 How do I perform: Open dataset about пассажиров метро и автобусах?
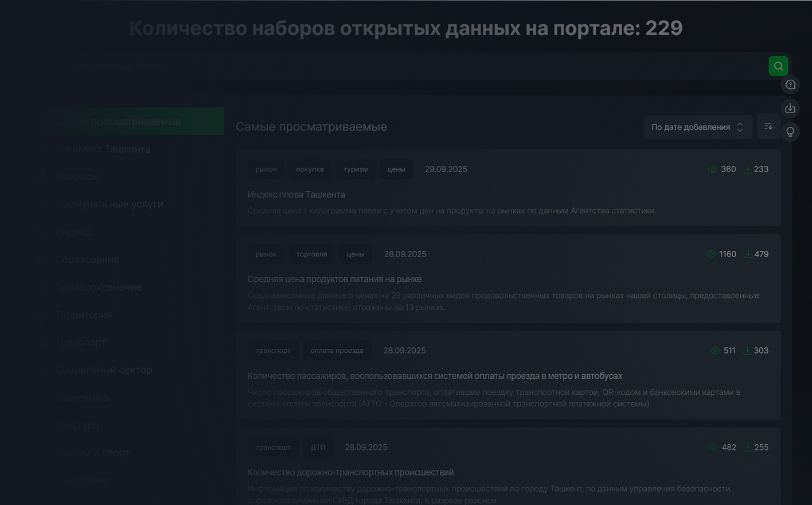pyautogui.click(x=435, y=376)
